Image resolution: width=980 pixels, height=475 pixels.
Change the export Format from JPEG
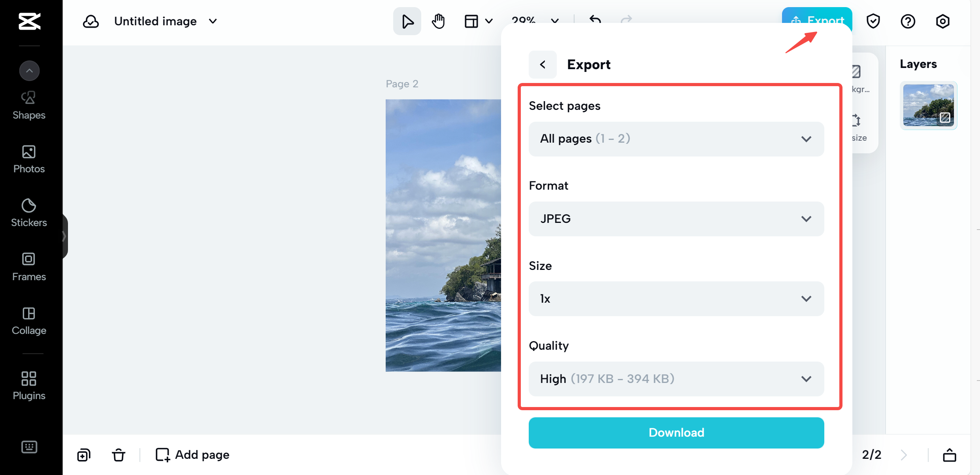click(676, 219)
